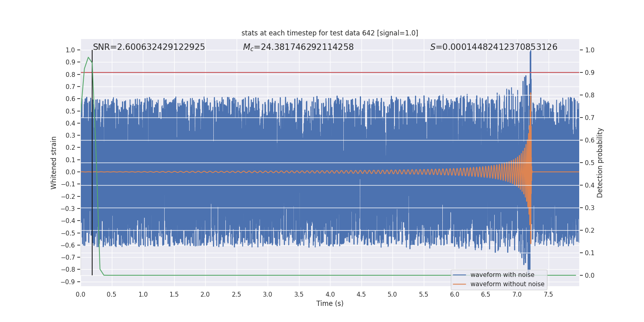Click the 7.0 tick label on time axis

(x=517, y=295)
